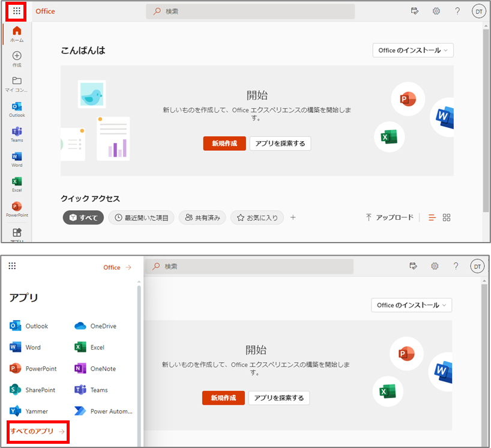Screen dimensions: 491x448
Task: Open OneDrive in the アプリ launcher panel
Action: pyautogui.click(x=95, y=326)
